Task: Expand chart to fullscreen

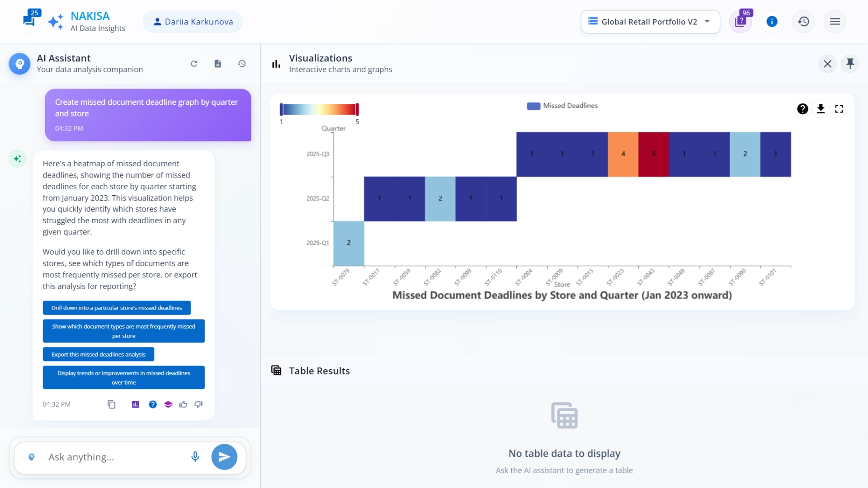Action: (839, 109)
